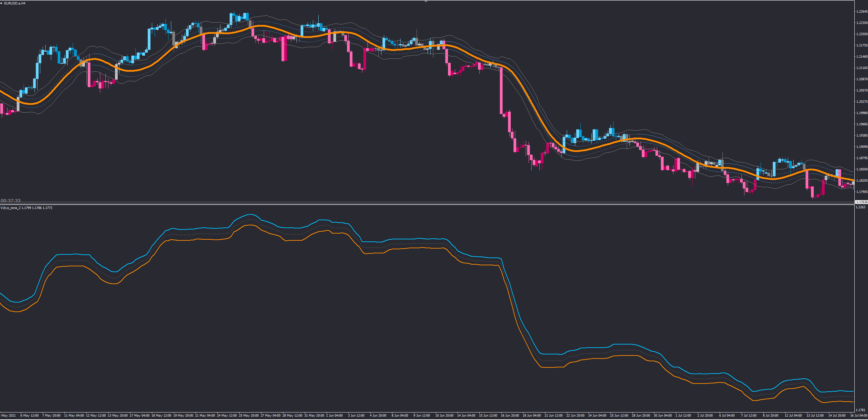Click the gray chart shift triangle marker
The height and width of the screenshot is (420, 868).
(x=426, y=1)
